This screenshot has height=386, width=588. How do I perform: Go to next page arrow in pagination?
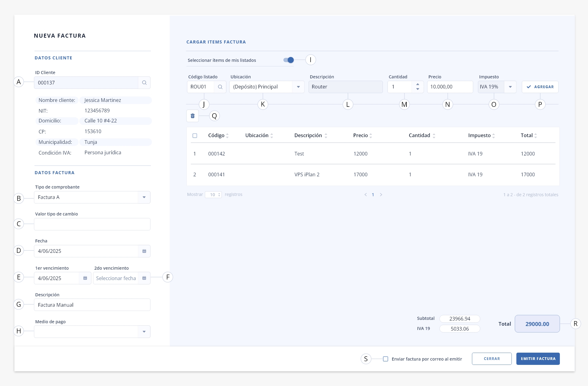click(x=381, y=195)
